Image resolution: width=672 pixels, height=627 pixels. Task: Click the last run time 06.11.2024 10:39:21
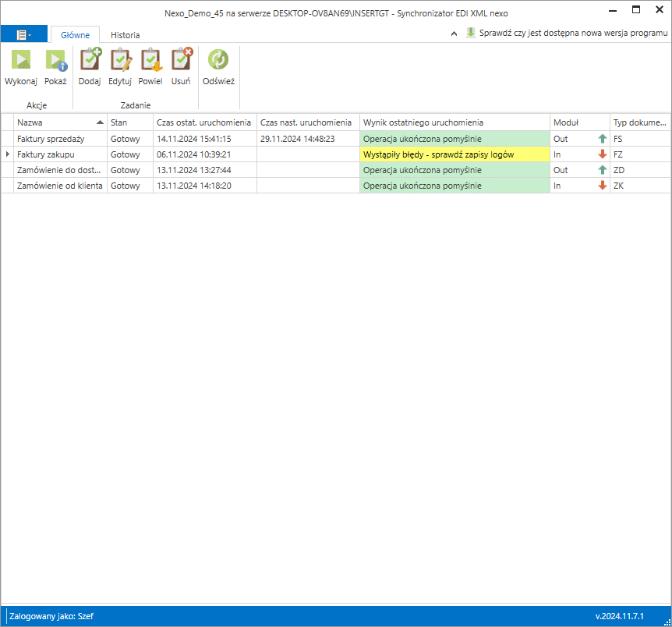point(193,154)
